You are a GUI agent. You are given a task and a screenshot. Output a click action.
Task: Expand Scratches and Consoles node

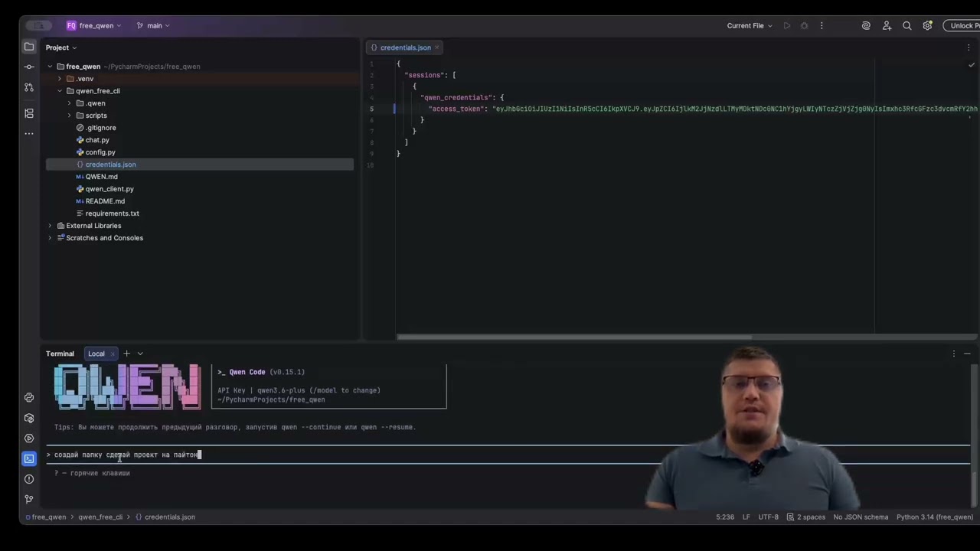pyautogui.click(x=51, y=238)
